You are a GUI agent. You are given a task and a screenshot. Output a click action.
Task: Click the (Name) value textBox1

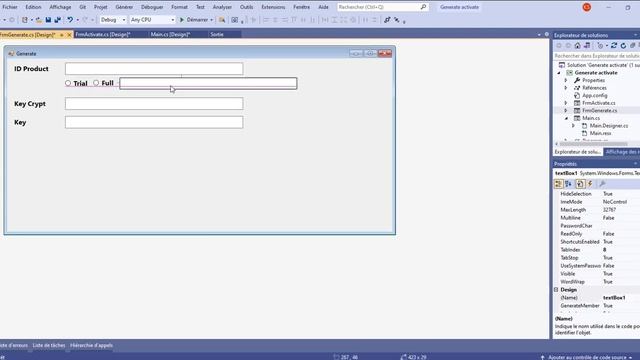tap(614, 298)
